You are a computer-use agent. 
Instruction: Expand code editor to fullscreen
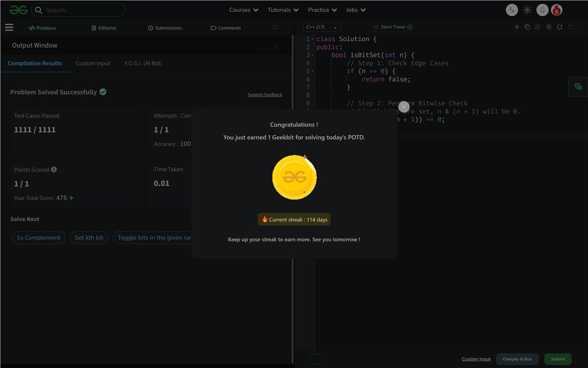tap(570, 27)
